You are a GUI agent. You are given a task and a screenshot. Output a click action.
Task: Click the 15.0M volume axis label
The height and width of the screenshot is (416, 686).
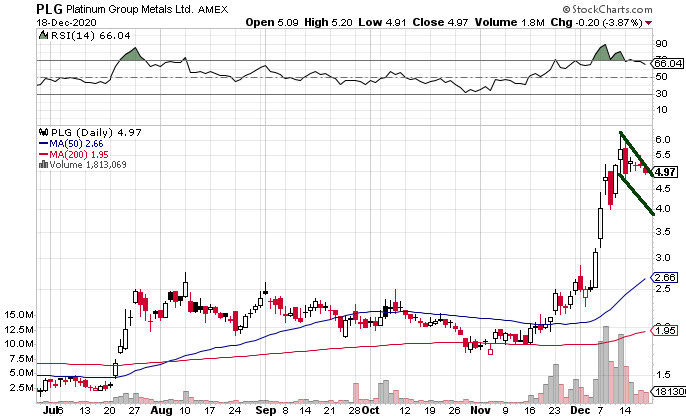(x=19, y=315)
